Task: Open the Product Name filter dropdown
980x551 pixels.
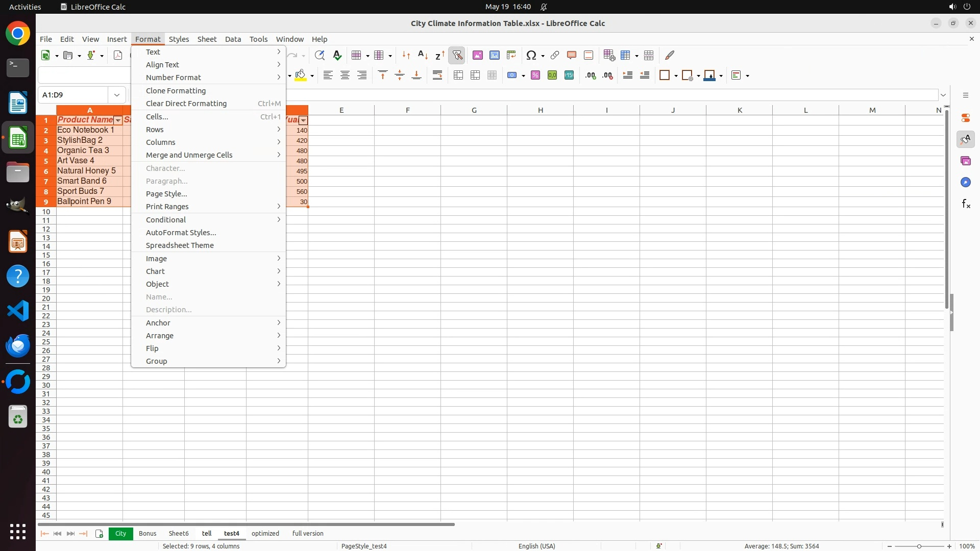Action: pos(118,120)
